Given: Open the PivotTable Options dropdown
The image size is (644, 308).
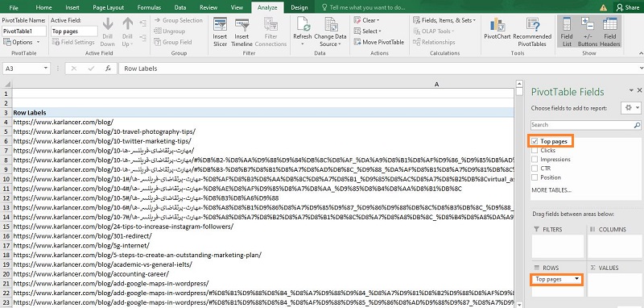Looking at the screenshot, I should point(22,42).
